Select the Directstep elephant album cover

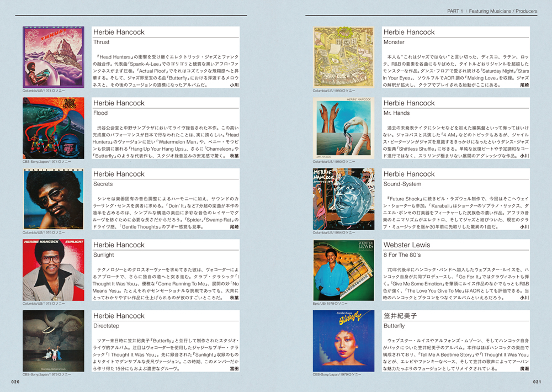pos(54,341)
